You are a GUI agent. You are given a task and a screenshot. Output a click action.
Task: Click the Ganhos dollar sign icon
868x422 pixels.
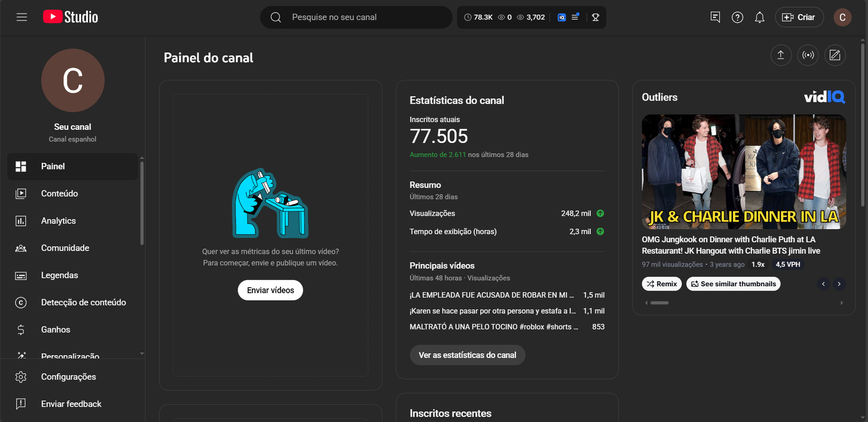tap(21, 330)
